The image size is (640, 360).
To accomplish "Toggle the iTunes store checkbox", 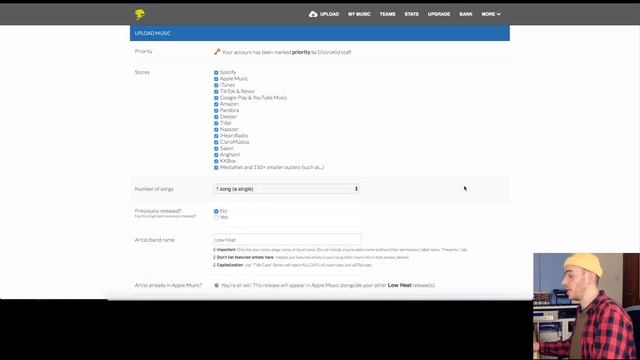I will pyautogui.click(x=216, y=85).
